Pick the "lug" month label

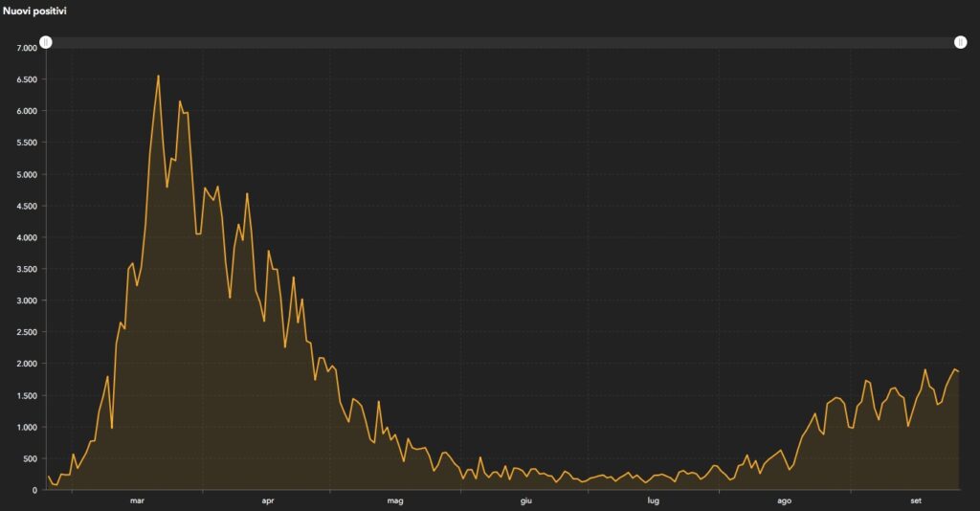point(653,500)
